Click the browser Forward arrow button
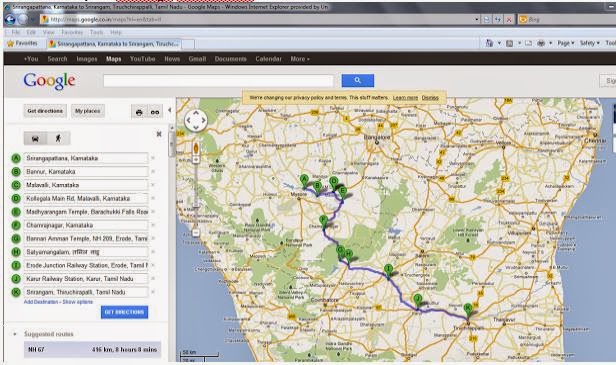This screenshot has height=365, width=616. pos(23,19)
